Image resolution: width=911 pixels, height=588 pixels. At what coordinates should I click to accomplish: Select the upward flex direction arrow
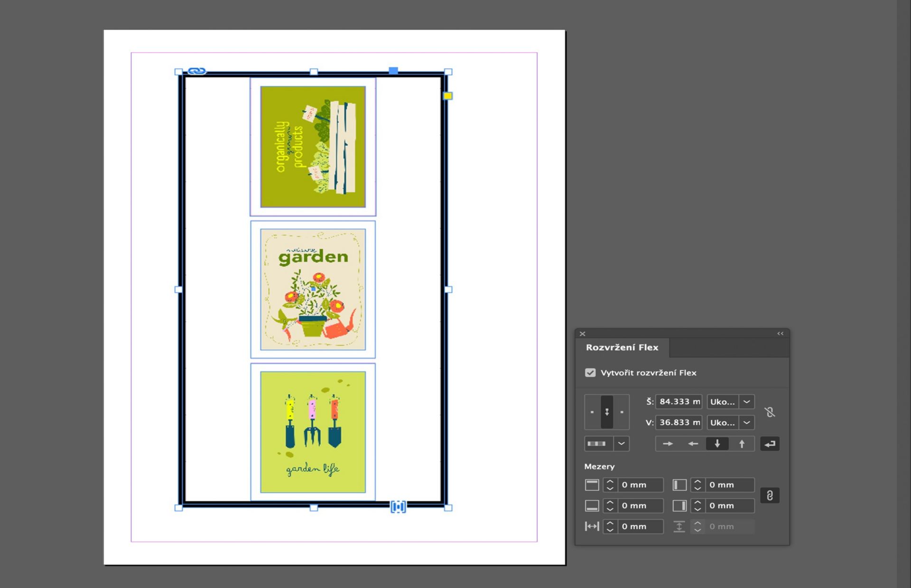click(742, 443)
